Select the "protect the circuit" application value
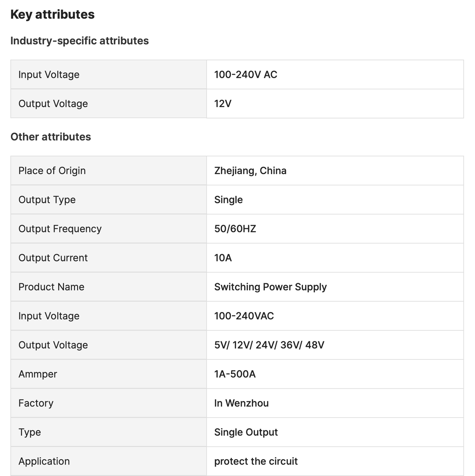The image size is (475, 476). click(256, 461)
